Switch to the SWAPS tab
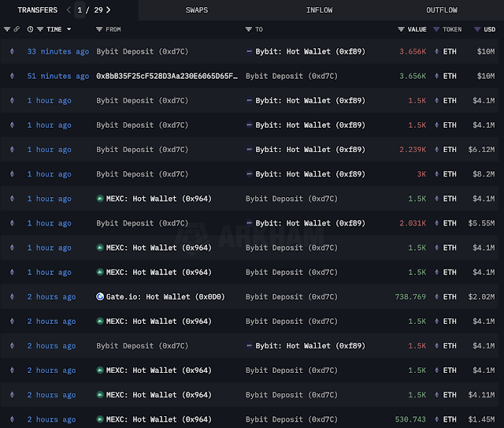504x428 pixels. tap(197, 10)
